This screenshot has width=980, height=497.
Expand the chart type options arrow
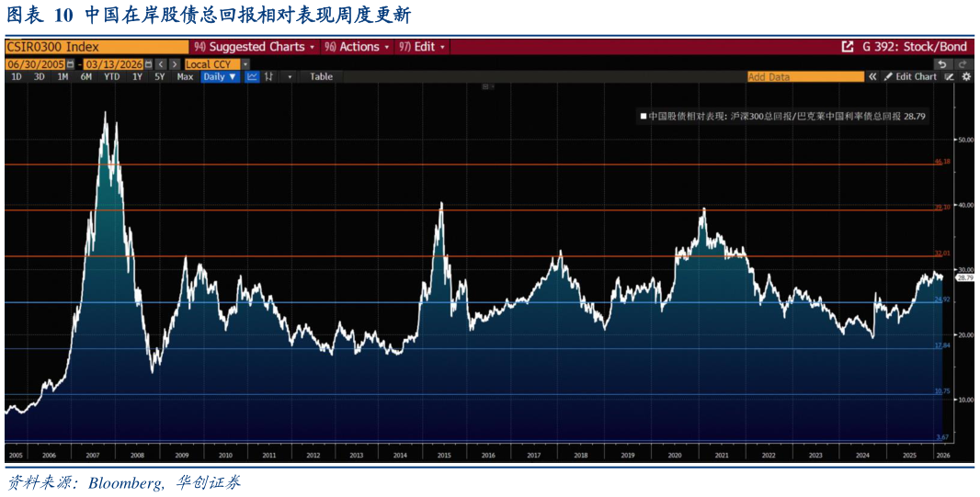click(x=290, y=77)
